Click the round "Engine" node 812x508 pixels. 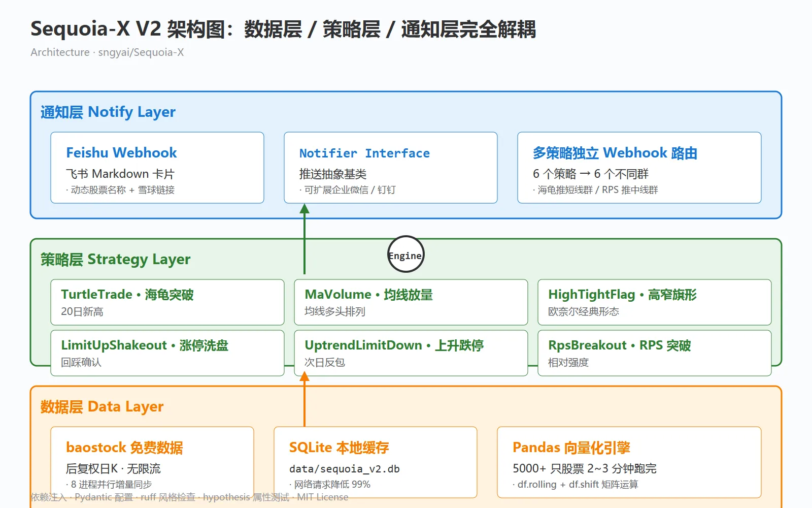click(x=405, y=254)
